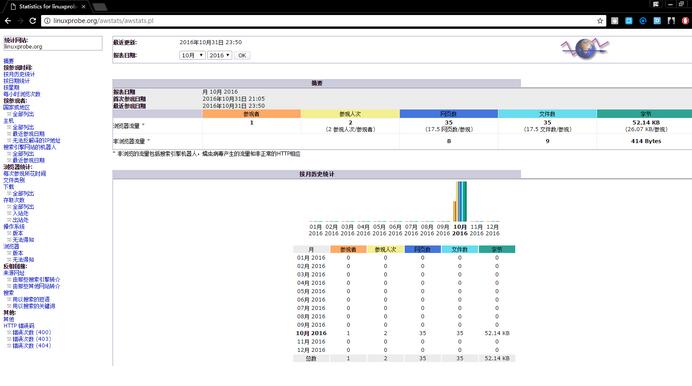
Task: Click the OK button next to year
Action: coord(242,56)
